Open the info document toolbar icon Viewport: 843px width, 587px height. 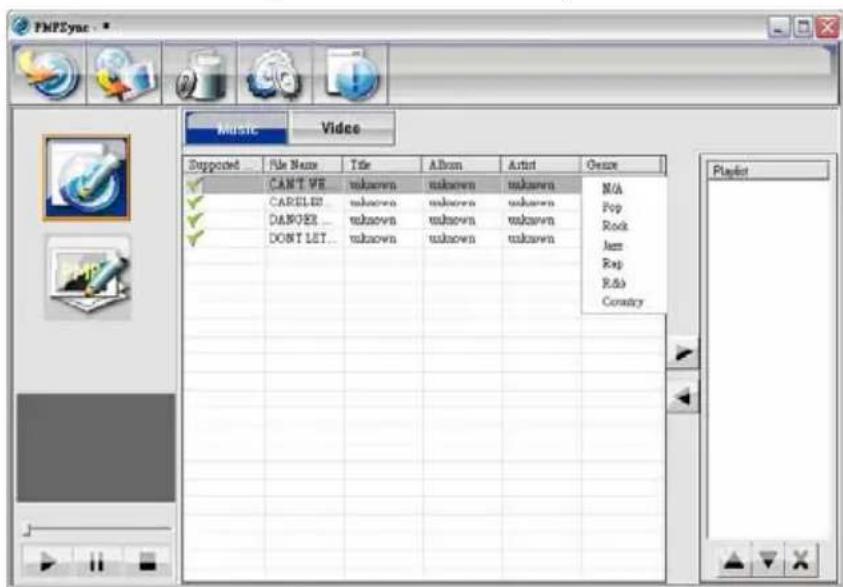tap(351, 74)
